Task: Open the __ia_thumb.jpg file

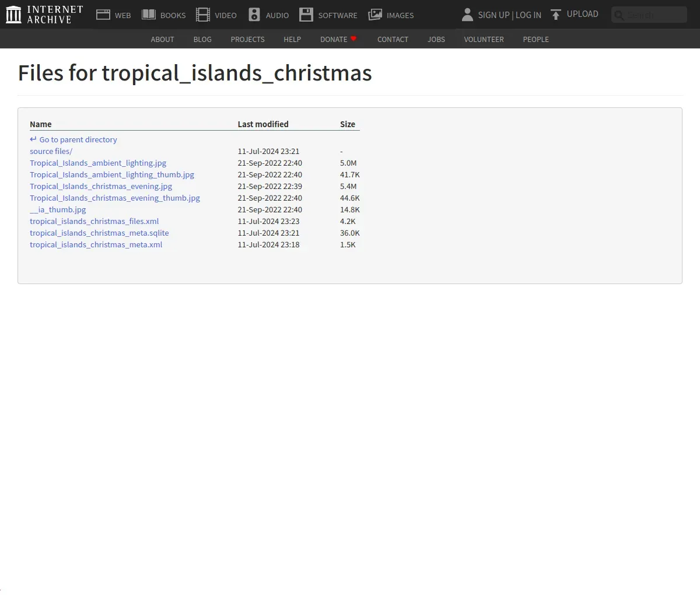Action: (58, 209)
